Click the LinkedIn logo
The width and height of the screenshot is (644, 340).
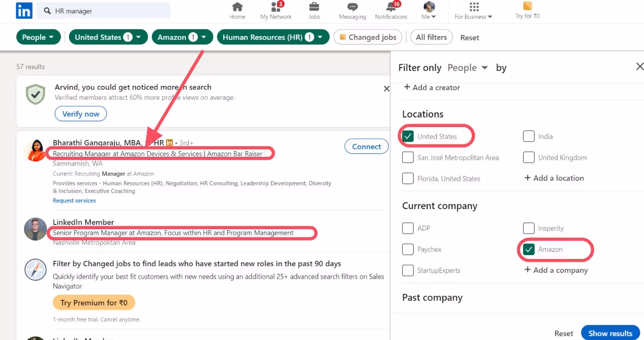[24, 10]
